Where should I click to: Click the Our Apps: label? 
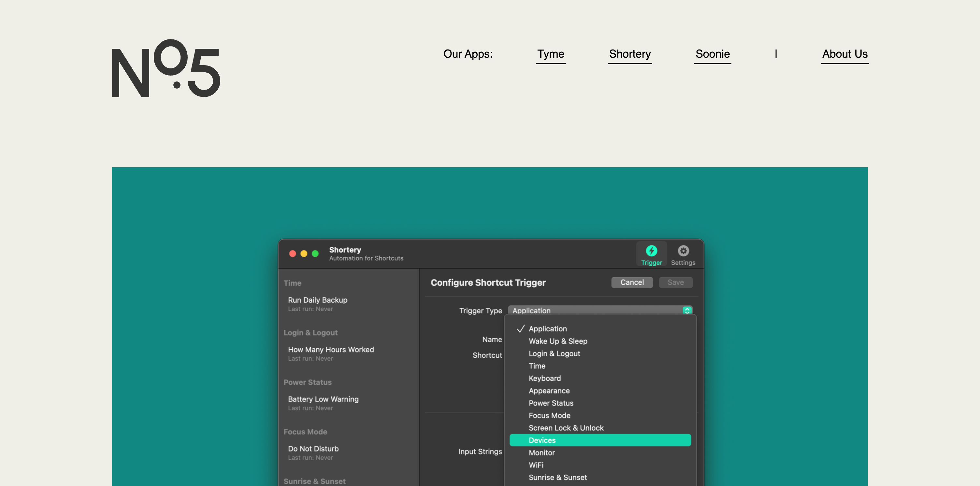pos(468,54)
